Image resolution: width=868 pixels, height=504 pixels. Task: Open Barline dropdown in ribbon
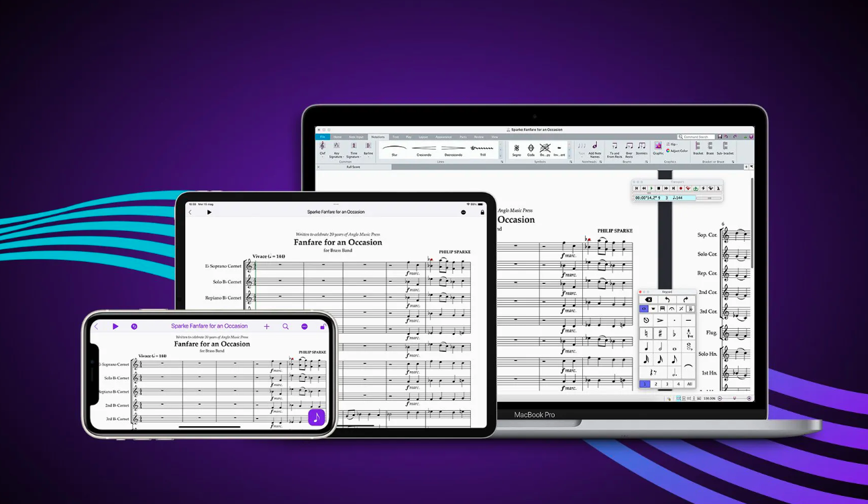[x=368, y=148]
